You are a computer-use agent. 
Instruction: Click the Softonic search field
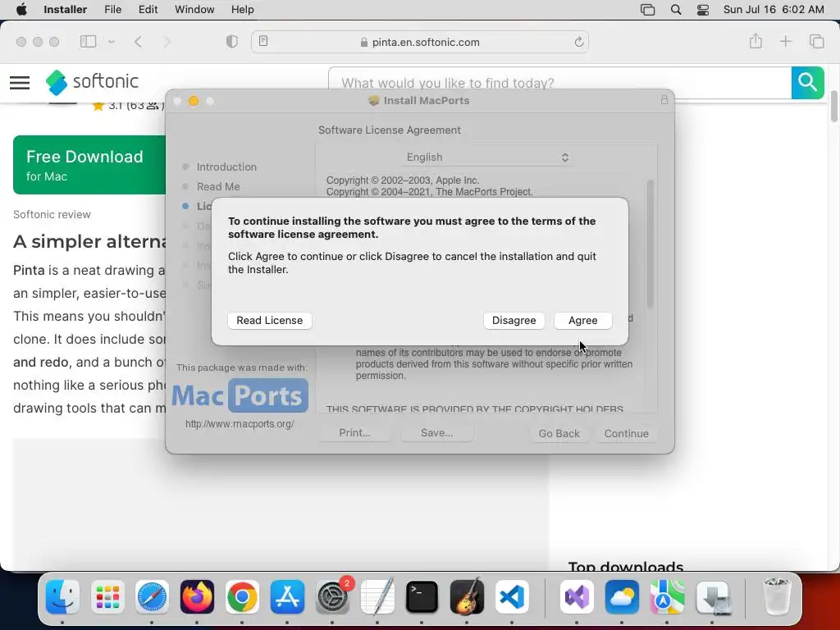[559, 83]
